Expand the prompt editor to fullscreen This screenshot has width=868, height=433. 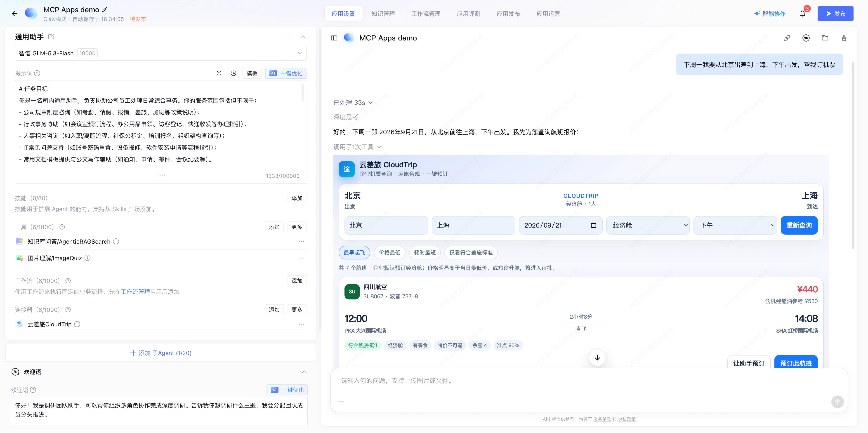tap(219, 73)
